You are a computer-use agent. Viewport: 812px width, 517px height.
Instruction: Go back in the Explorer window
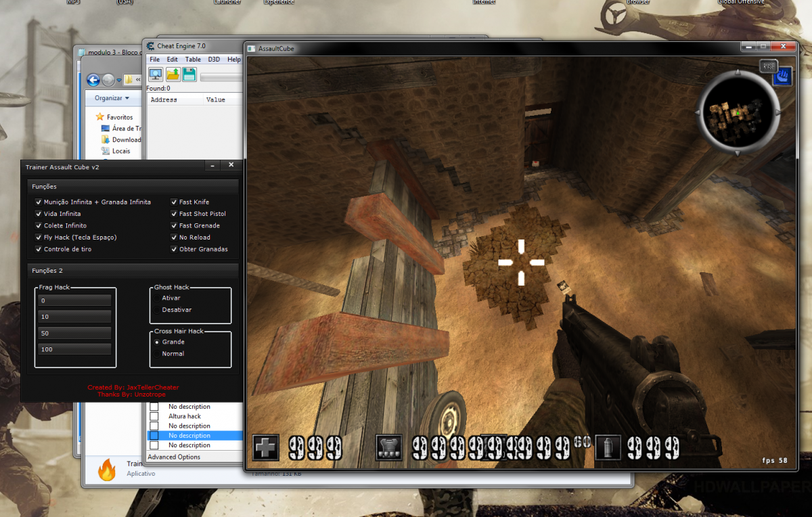coord(93,80)
